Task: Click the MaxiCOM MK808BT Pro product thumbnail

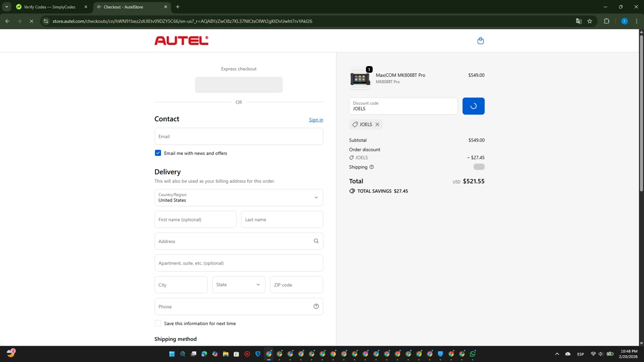Action: click(x=360, y=78)
